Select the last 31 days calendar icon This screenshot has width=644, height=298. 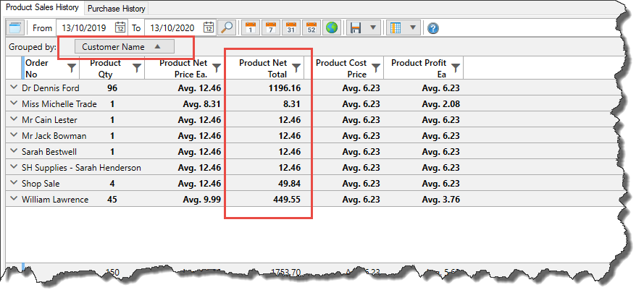click(x=291, y=28)
